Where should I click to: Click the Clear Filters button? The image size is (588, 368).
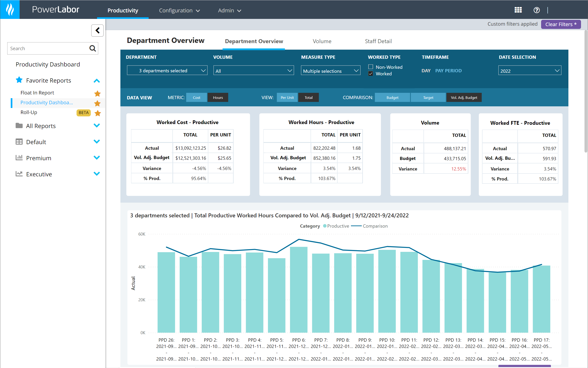tap(560, 24)
